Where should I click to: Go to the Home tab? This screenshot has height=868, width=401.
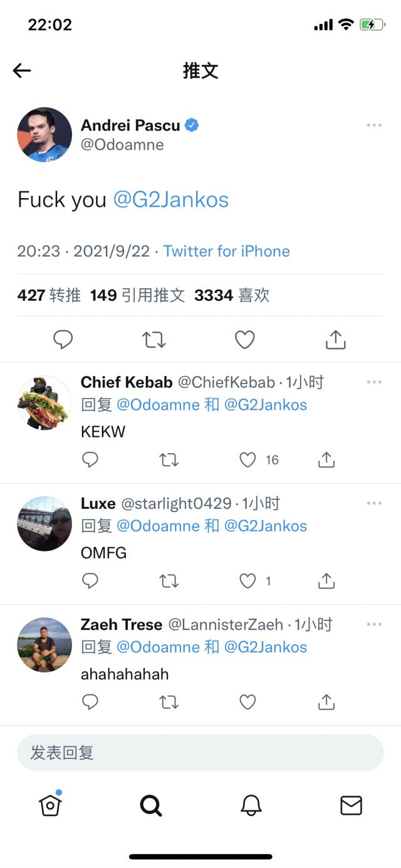coord(50,805)
